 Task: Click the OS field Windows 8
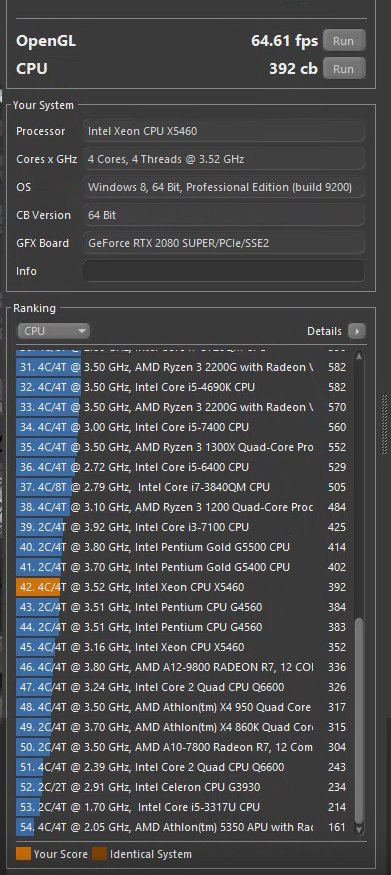224,188
